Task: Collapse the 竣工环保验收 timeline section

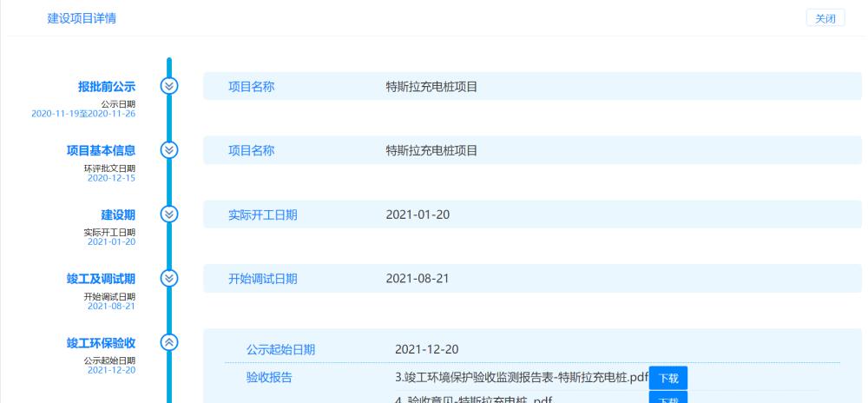Action: pos(169,342)
